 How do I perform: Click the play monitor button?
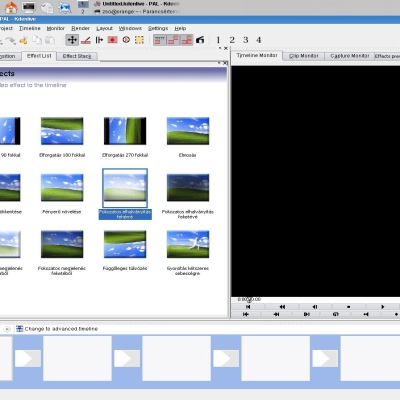(383, 307)
